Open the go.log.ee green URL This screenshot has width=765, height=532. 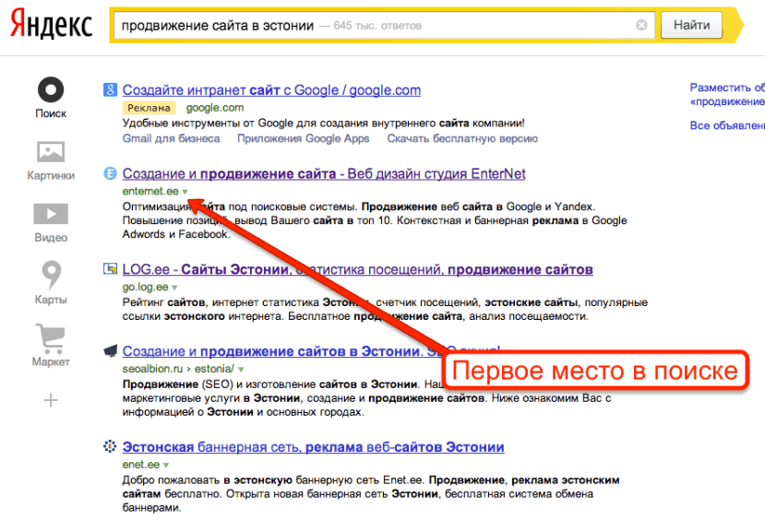(x=146, y=287)
